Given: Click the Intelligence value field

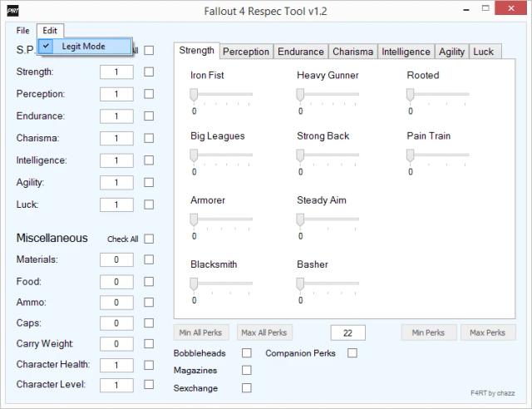Looking at the screenshot, I should 116,160.
